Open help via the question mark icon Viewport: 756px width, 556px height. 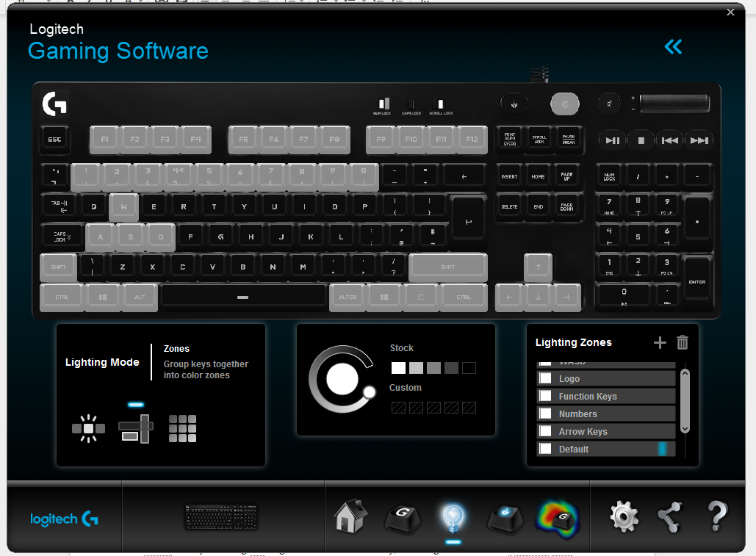pyautogui.click(x=717, y=517)
